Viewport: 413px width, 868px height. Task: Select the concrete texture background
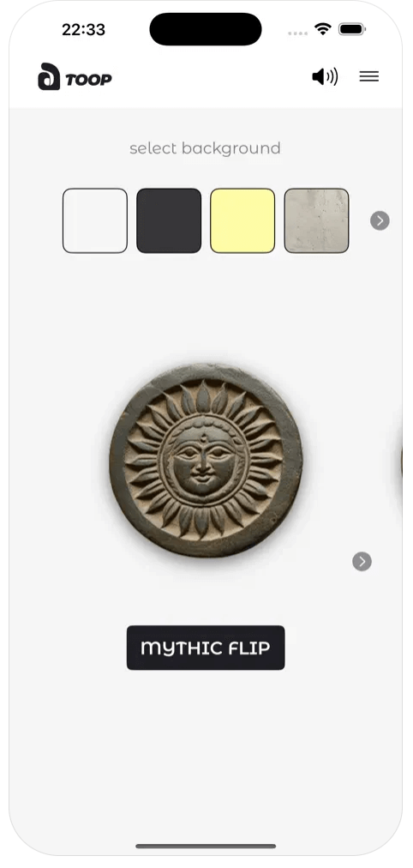(316, 221)
